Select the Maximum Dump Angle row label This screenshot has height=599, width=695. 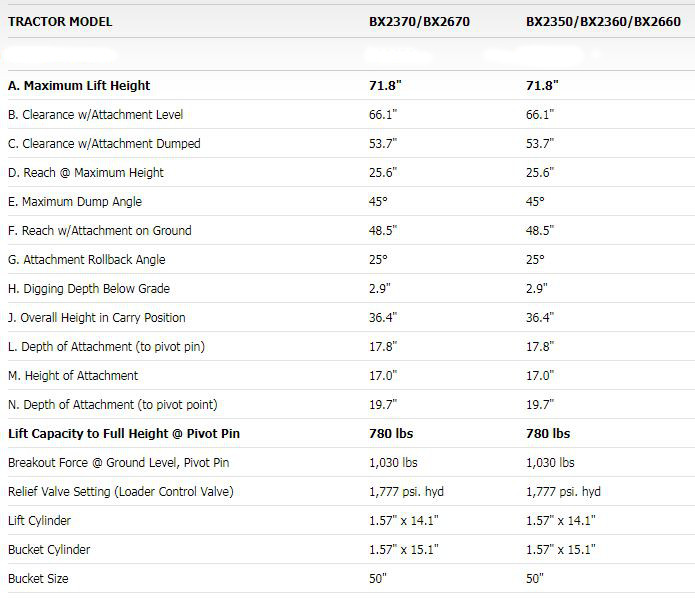(x=75, y=202)
